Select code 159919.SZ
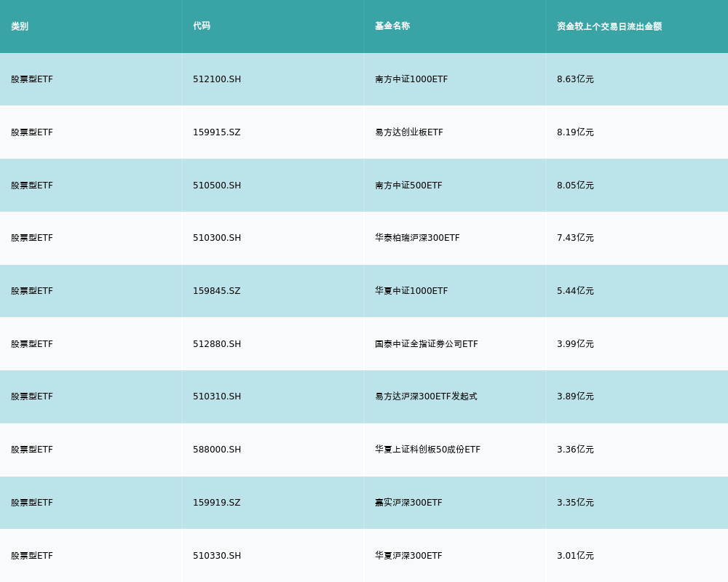Viewport: 728px width, 582px height. click(217, 503)
